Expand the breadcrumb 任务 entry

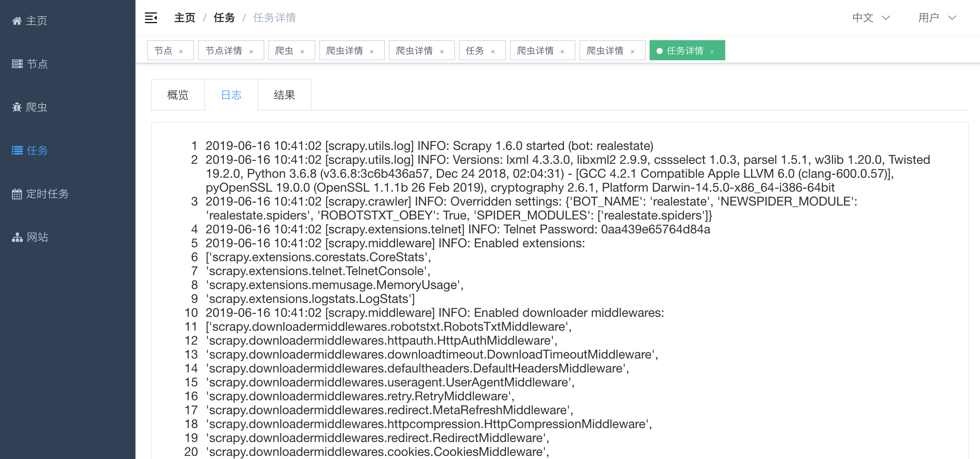224,18
